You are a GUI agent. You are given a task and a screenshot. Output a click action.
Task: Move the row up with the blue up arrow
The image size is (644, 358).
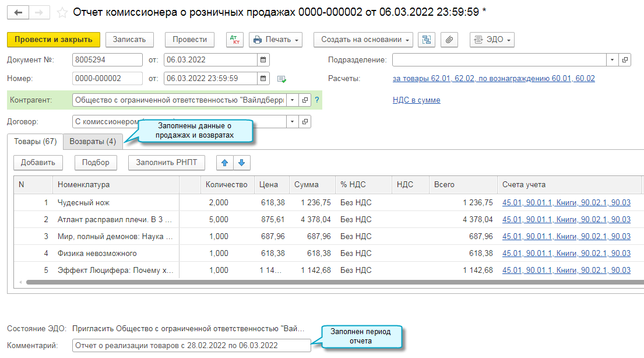point(224,163)
